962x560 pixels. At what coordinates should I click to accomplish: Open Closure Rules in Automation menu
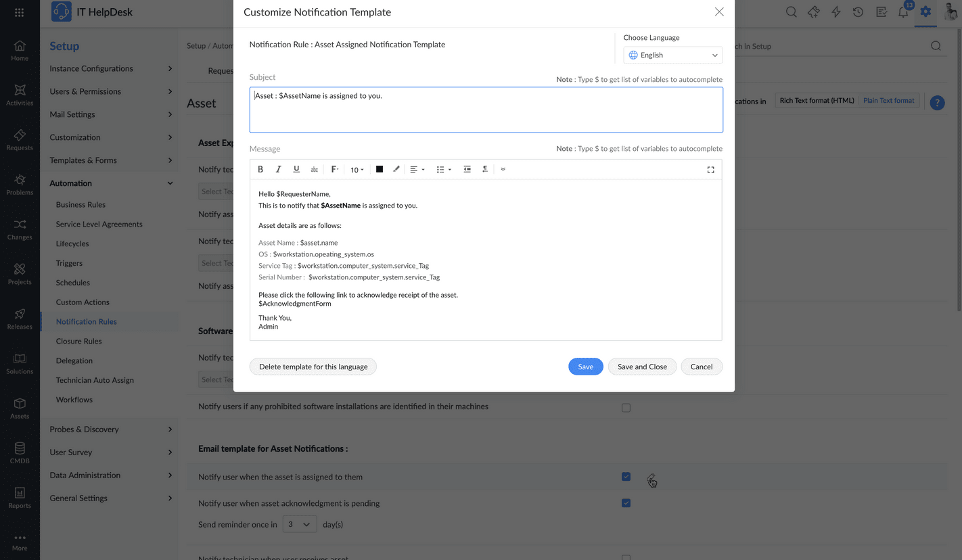(78, 341)
